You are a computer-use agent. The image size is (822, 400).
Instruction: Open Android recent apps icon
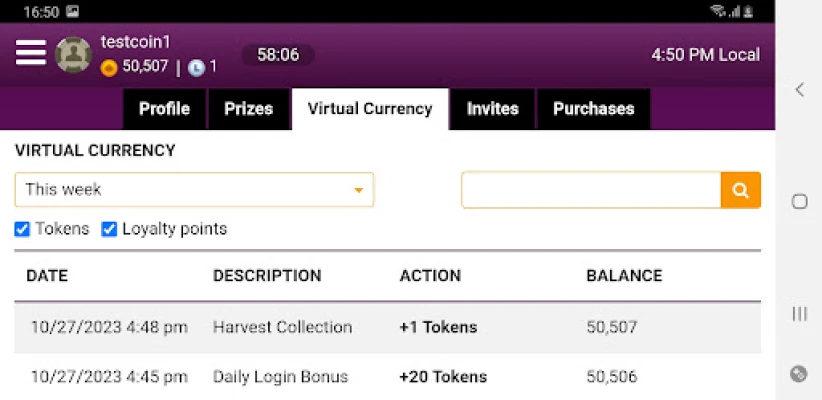[799, 313]
